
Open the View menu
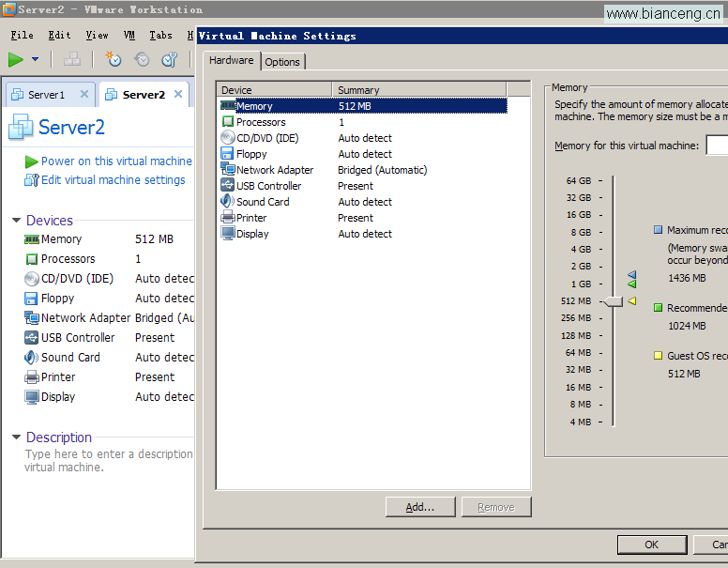[97, 36]
